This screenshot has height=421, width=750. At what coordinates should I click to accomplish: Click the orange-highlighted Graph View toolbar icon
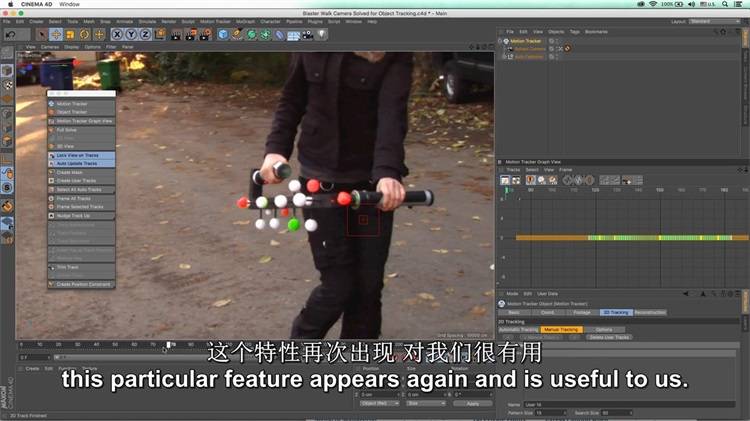(x=530, y=180)
